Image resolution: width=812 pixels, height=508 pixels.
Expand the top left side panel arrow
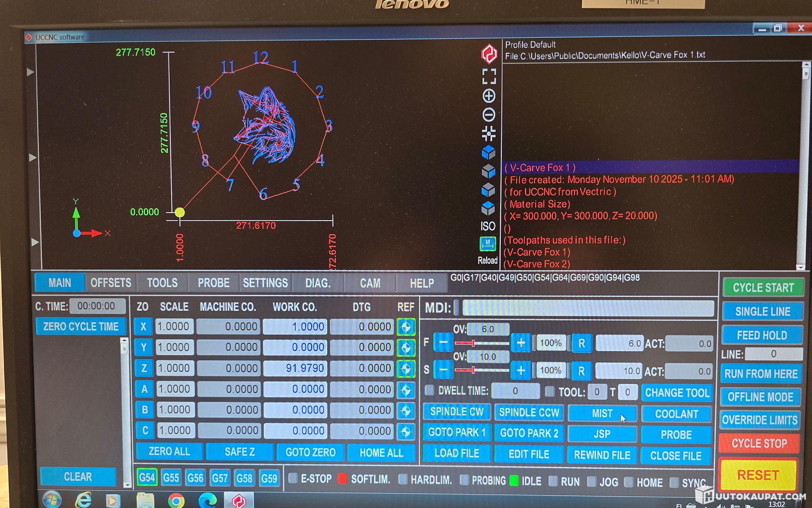pos(31,72)
